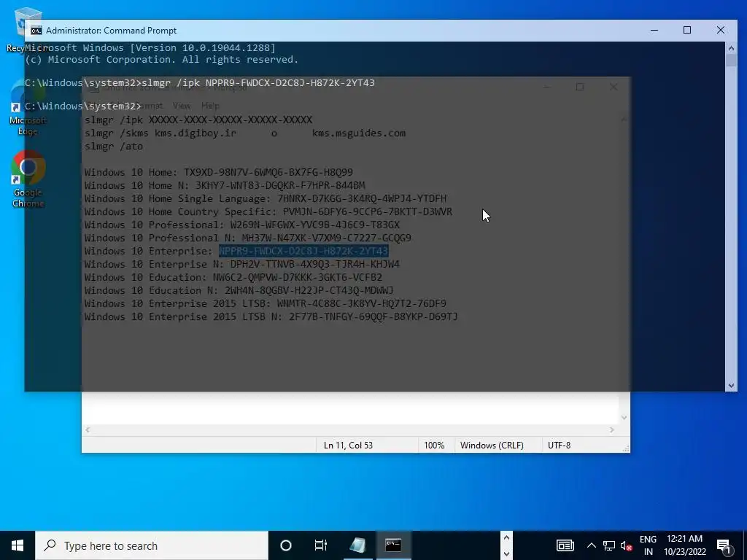Click the 'Windows (CRLF)' status bar entry
747x560 pixels.
(492, 446)
